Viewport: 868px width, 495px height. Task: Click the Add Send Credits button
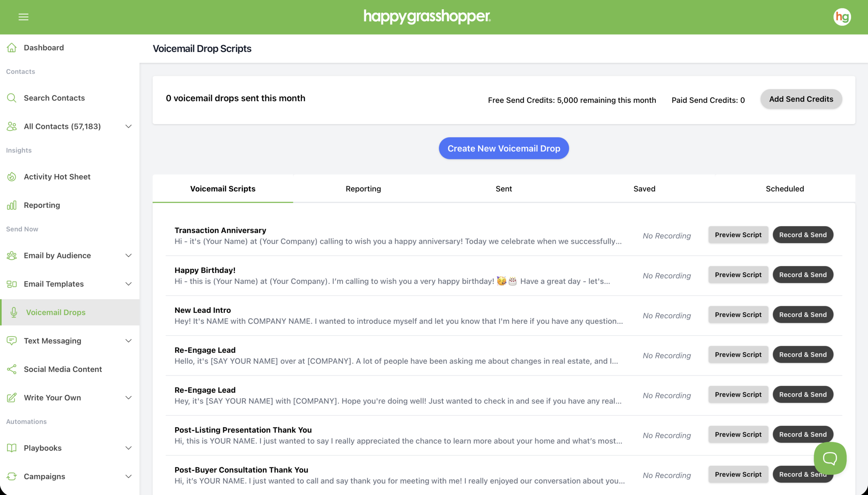[x=801, y=99]
